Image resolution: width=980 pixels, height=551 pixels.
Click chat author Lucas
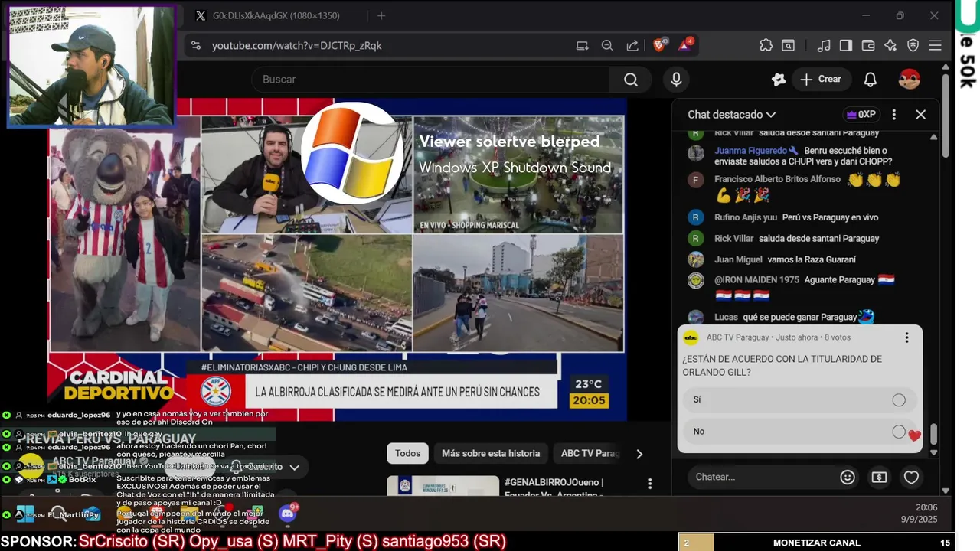click(726, 317)
